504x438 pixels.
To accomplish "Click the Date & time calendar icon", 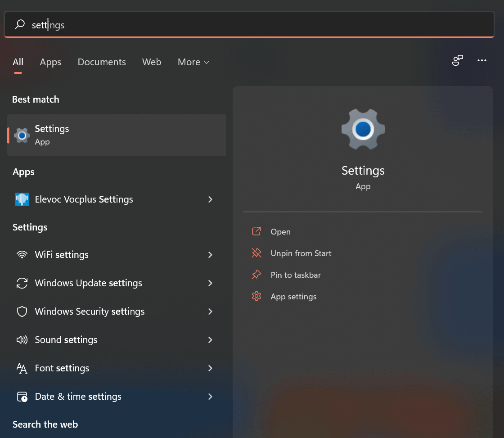I will [22, 397].
